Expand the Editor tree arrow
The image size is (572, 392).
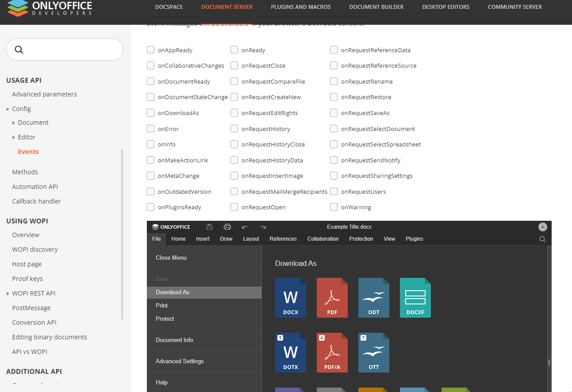(x=14, y=138)
